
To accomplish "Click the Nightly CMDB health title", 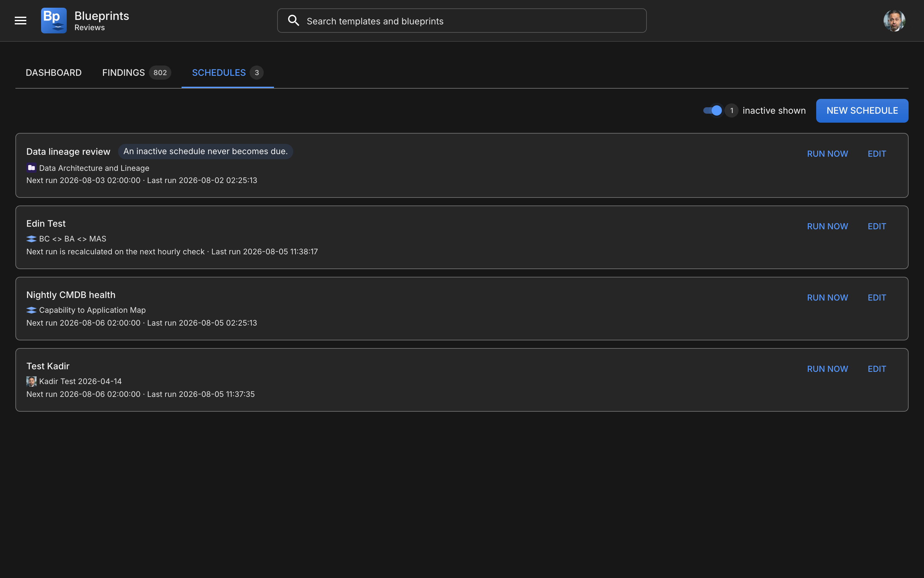I will (x=71, y=295).
